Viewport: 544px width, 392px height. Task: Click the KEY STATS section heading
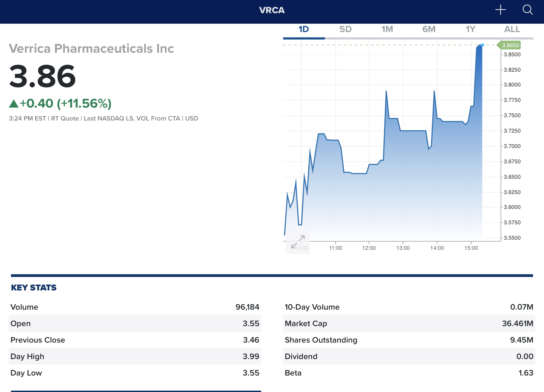tap(34, 287)
